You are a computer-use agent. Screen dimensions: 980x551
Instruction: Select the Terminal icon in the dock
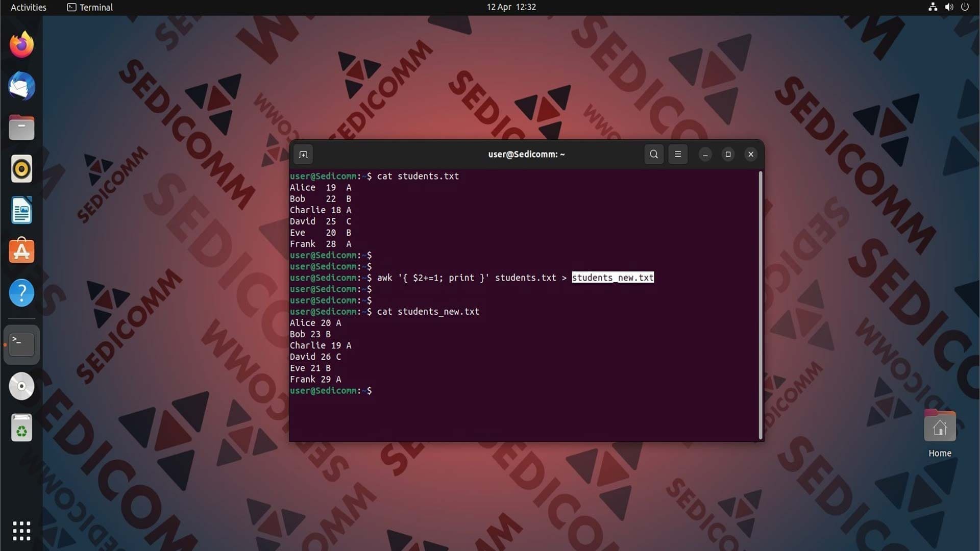21,345
